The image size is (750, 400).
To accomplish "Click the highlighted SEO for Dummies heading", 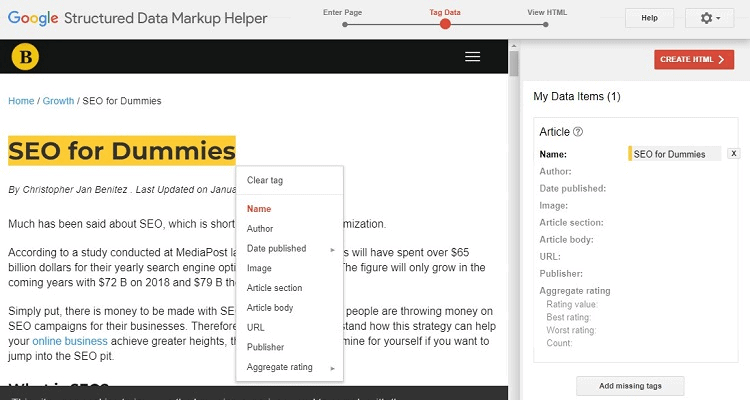I will pyautogui.click(x=122, y=151).
